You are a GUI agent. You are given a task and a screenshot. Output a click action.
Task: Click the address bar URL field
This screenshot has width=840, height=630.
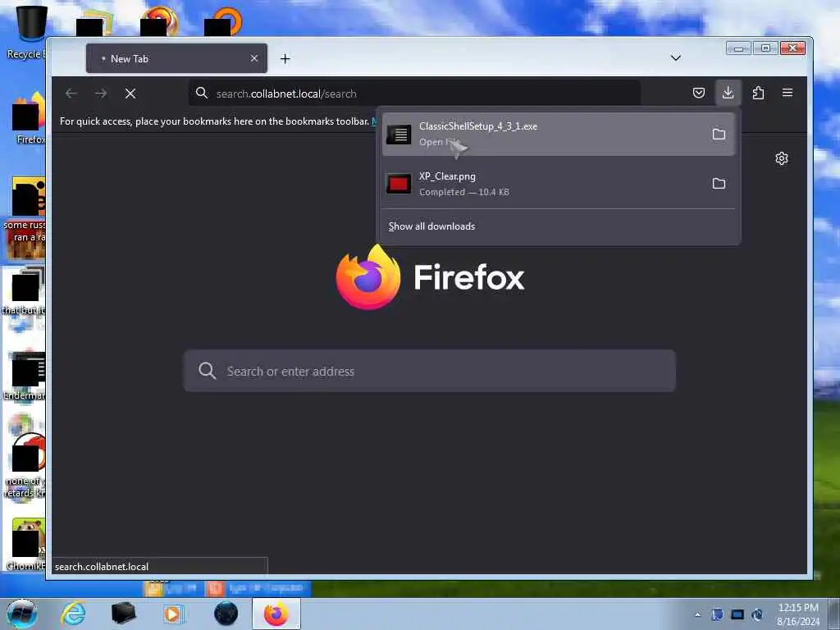pos(414,94)
